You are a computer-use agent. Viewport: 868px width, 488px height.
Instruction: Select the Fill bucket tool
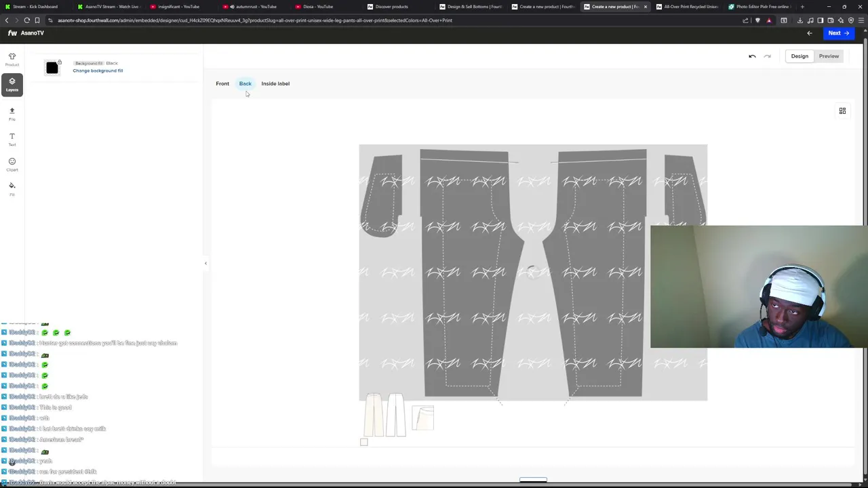(x=12, y=189)
